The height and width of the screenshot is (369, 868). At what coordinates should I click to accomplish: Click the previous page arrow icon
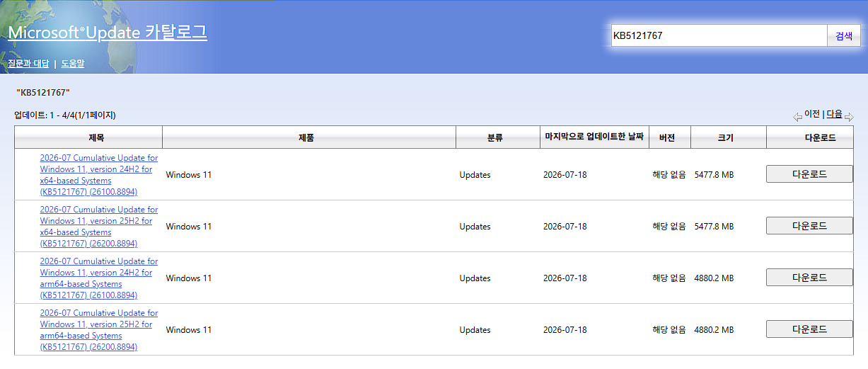pyautogui.click(x=797, y=117)
